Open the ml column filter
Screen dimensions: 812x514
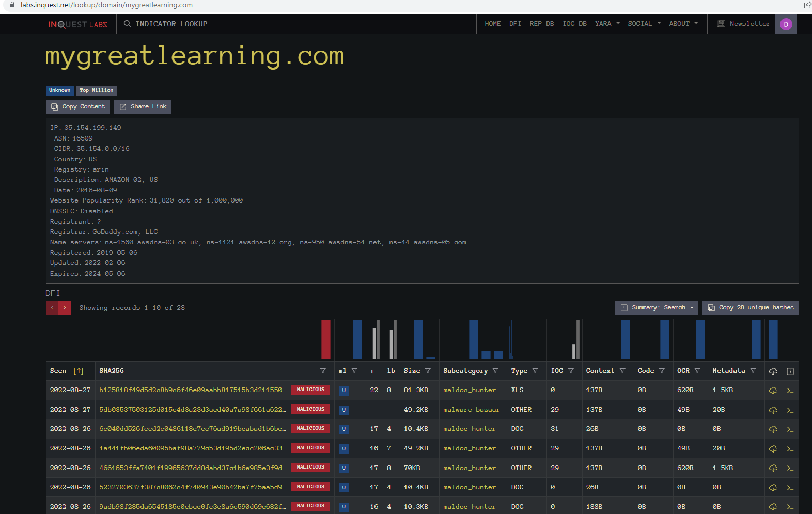click(354, 371)
